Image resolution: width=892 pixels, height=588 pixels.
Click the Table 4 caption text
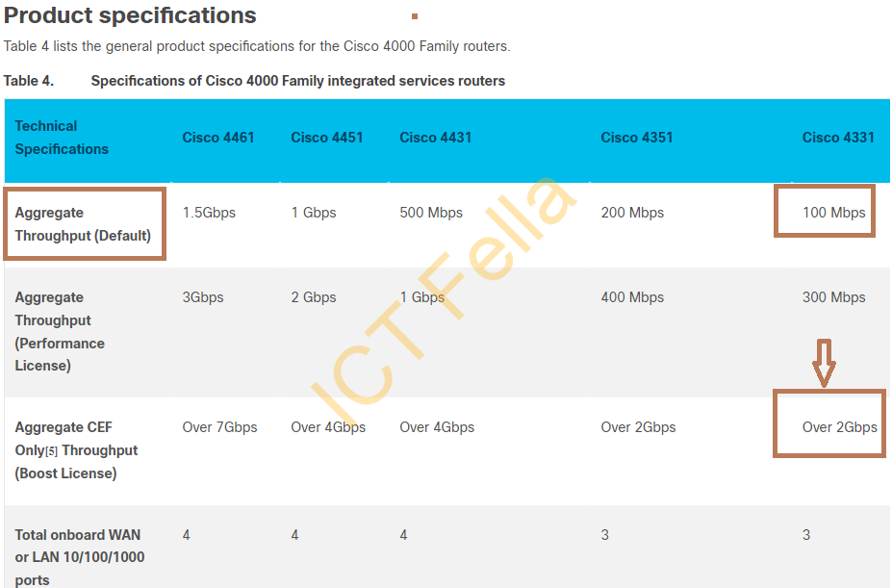[254, 81]
